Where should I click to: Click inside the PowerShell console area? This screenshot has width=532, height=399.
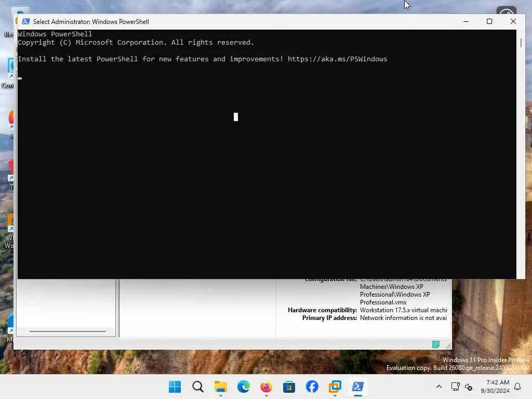(x=267, y=154)
